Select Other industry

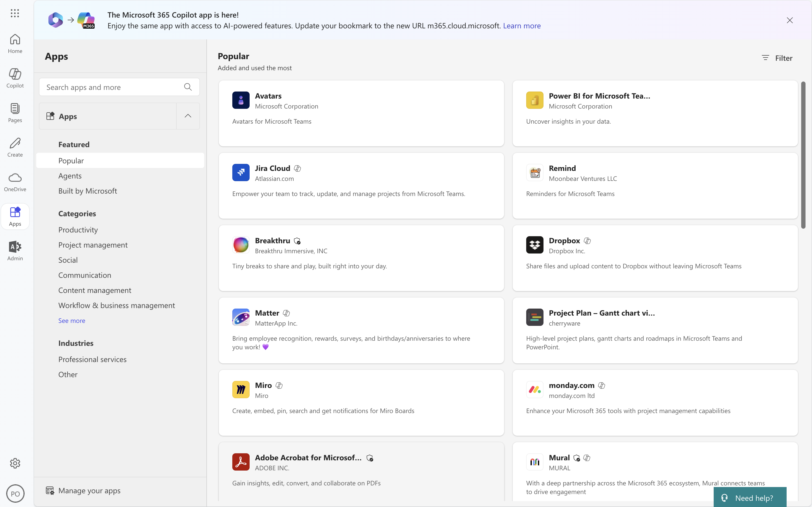click(x=68, y=374)
